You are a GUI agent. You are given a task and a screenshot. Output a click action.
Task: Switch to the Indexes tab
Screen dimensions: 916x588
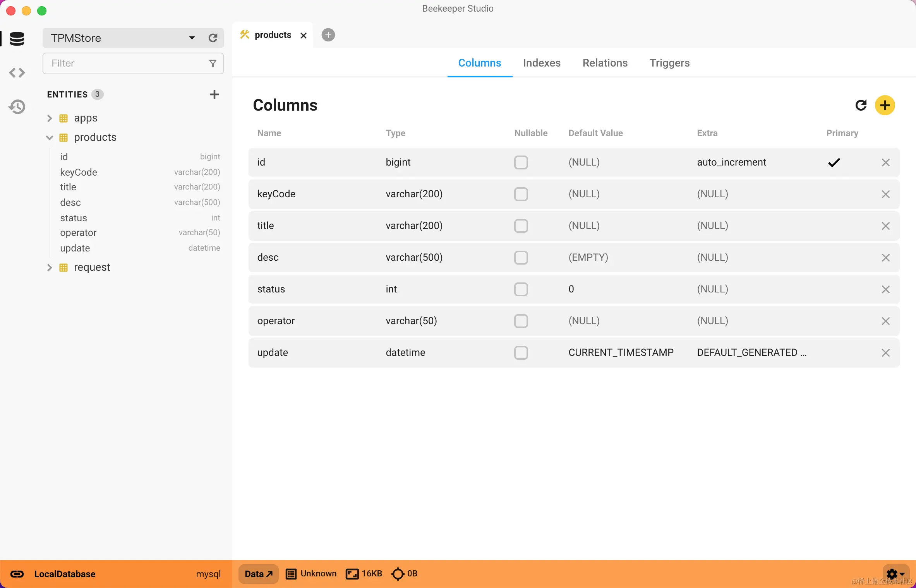tap(542, 63)
